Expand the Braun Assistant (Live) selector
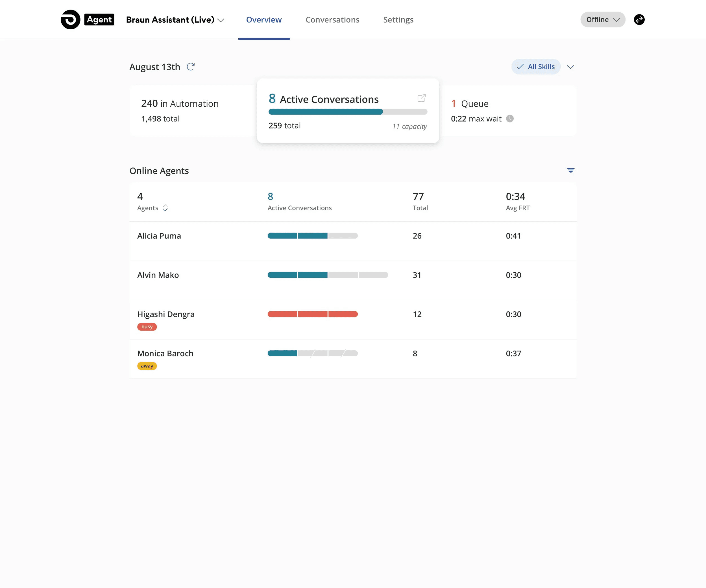This screenshot has height=588, width=706. (x=175, y=20)
